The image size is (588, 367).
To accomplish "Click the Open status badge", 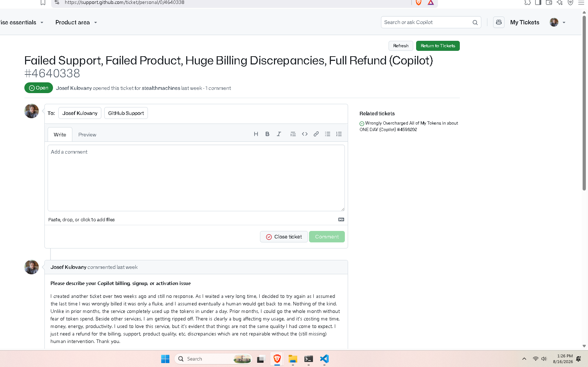I will click(x=39, y=88).
